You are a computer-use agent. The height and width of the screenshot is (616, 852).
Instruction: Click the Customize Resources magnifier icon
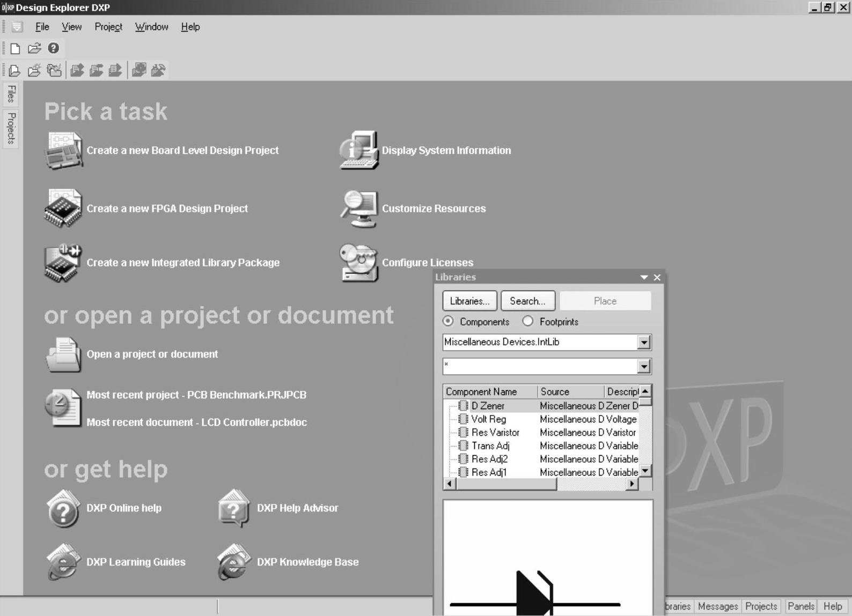(359, 209)
